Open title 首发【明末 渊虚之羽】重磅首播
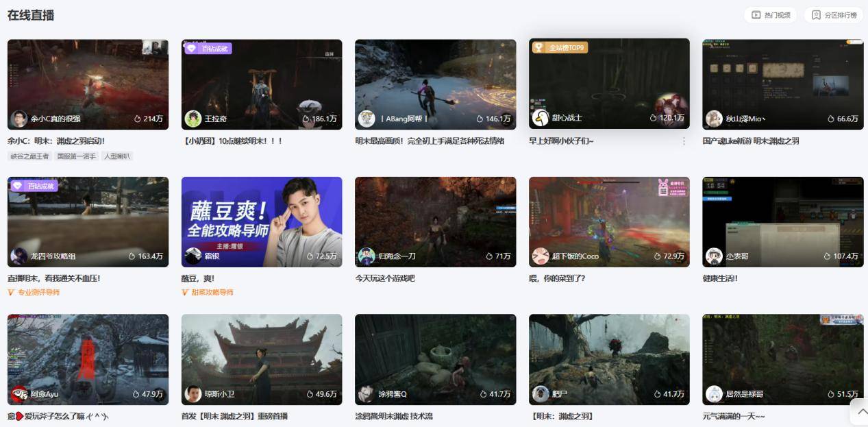The height and width of the screenshot is (427, 868). coord(234,417)
